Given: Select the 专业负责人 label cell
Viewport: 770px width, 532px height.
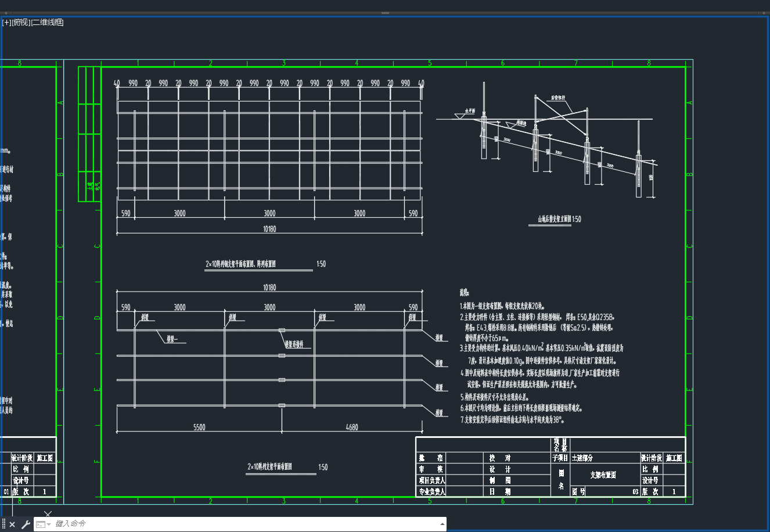Looking at the screenshot, I should click(431, 491).
